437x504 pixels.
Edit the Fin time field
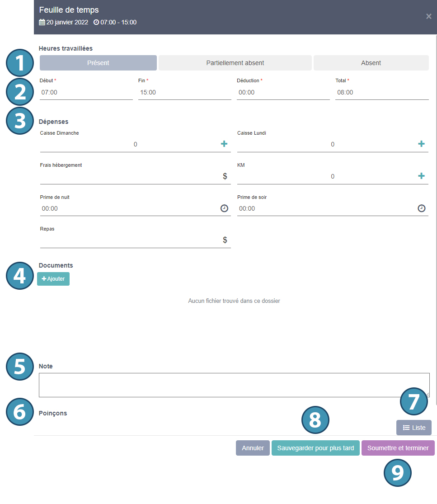click(x=184, y=92)
